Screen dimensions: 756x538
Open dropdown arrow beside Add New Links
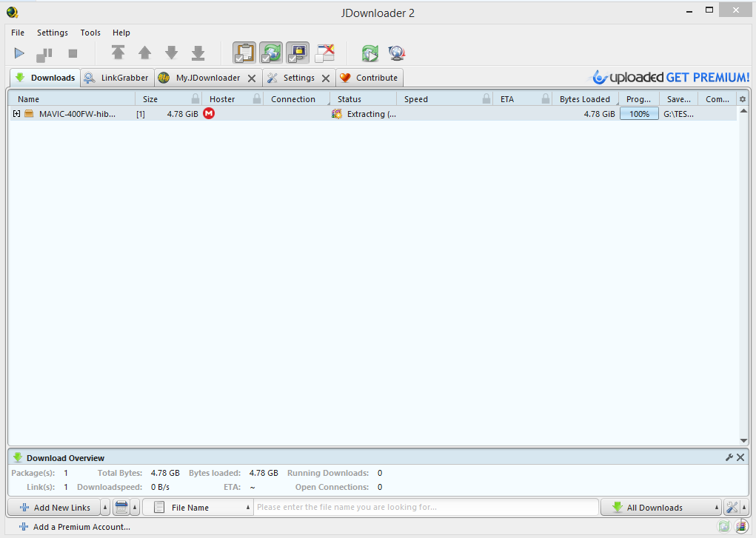point(106,508)
